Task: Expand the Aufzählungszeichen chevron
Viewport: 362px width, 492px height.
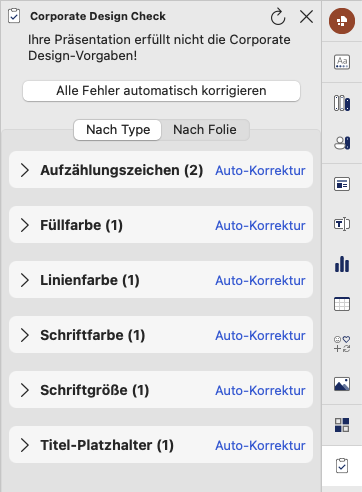Action: [25, 170]
